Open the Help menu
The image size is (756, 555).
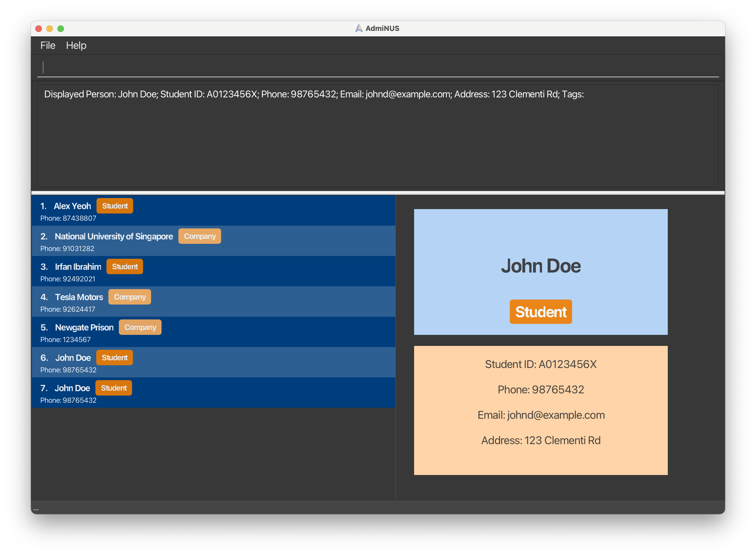point(76,45)
